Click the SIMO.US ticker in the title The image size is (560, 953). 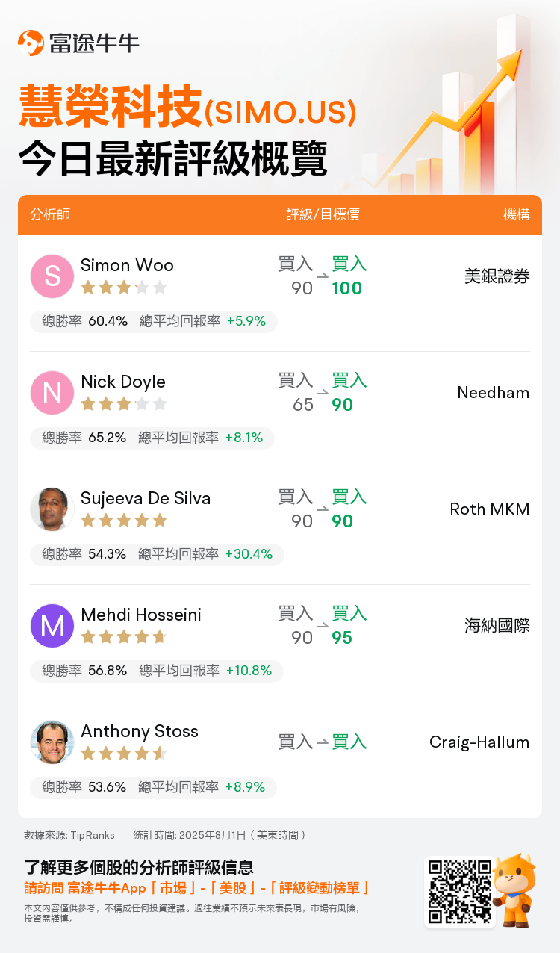coord(280,113)
